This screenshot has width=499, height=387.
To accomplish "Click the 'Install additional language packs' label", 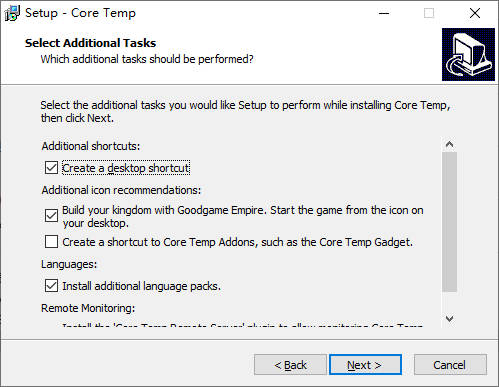I will [x=141, y=286].
